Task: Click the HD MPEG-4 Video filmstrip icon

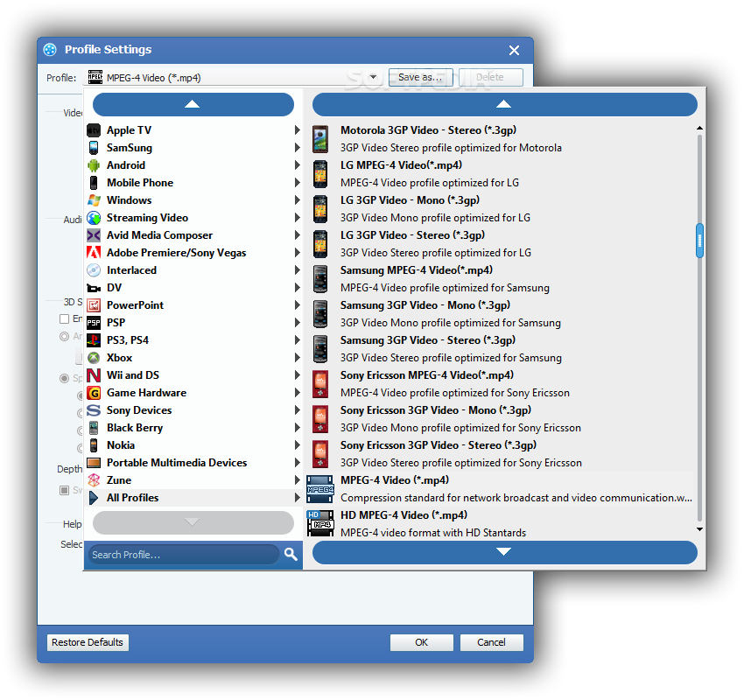Action: [x=320, y=523]
